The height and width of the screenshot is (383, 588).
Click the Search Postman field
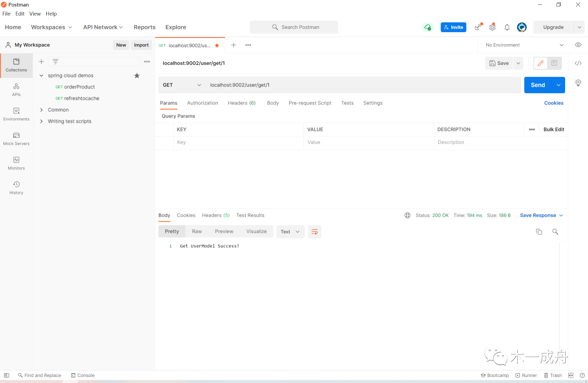point(294,27)
